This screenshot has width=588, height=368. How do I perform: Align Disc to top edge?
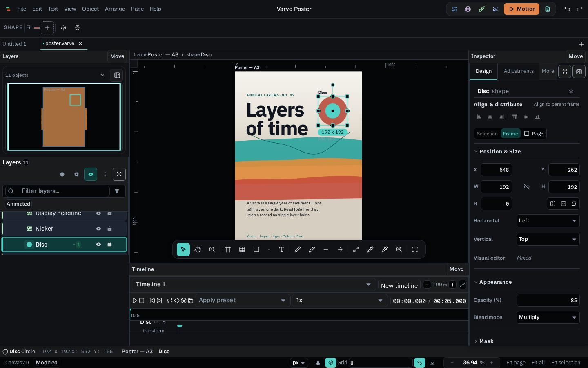[x=515, y=117]
